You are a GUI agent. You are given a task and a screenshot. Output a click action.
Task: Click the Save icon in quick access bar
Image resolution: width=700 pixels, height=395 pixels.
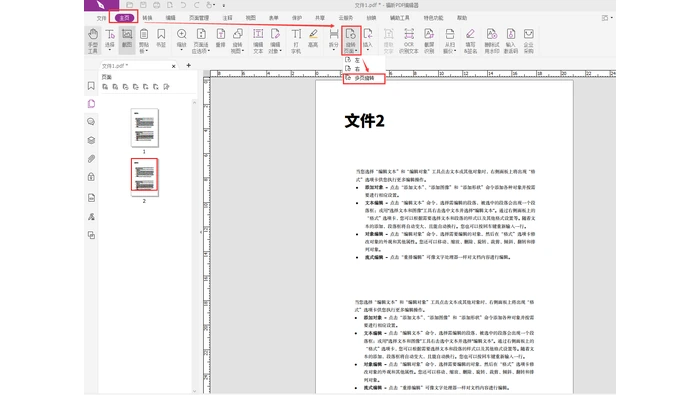(143, 5)
